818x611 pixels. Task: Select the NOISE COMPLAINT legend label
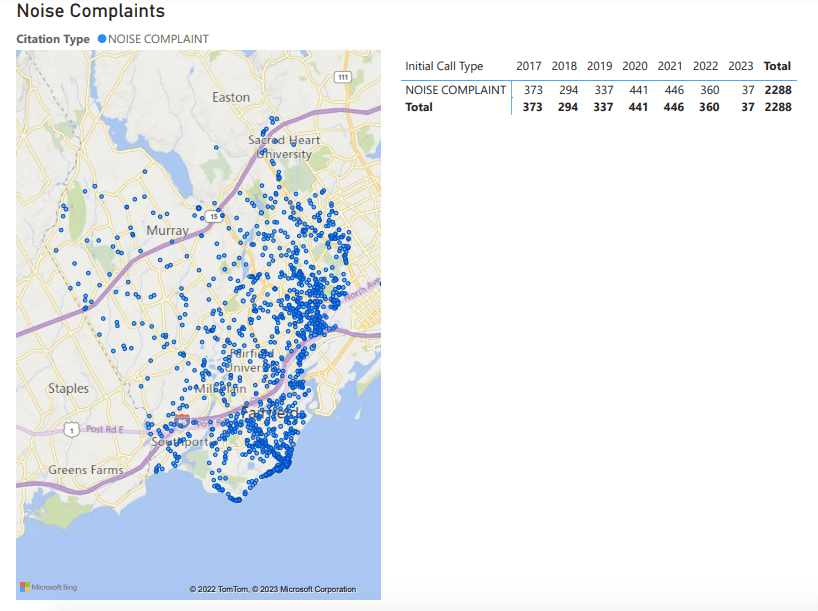pos(159,39)
